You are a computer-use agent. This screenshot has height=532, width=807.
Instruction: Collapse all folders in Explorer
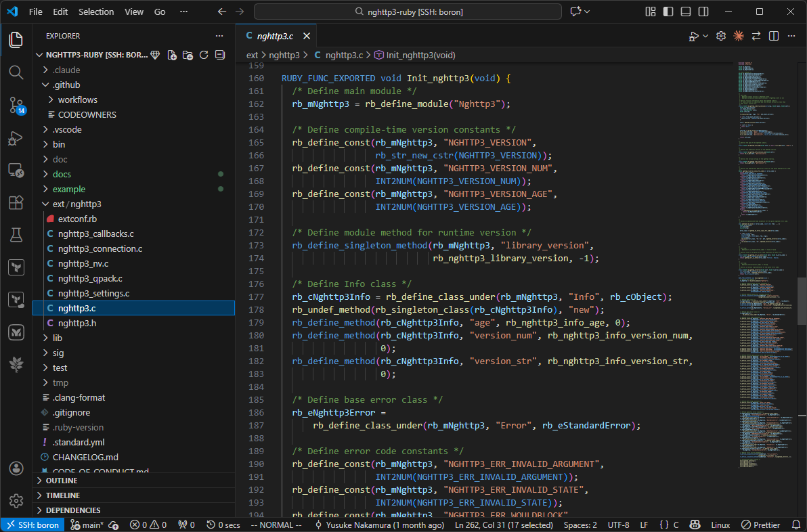point(219,55)
